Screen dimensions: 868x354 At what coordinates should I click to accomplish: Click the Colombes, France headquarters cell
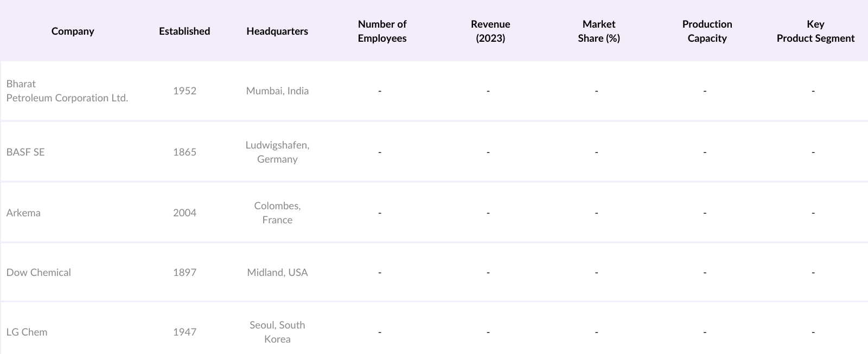coord(277,213)
